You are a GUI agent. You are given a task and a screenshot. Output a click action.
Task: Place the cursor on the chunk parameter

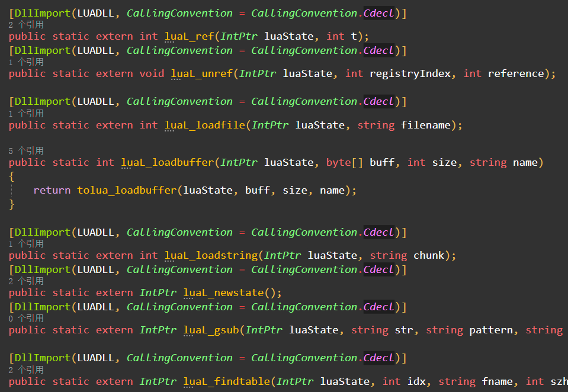(x=429, y=256)
